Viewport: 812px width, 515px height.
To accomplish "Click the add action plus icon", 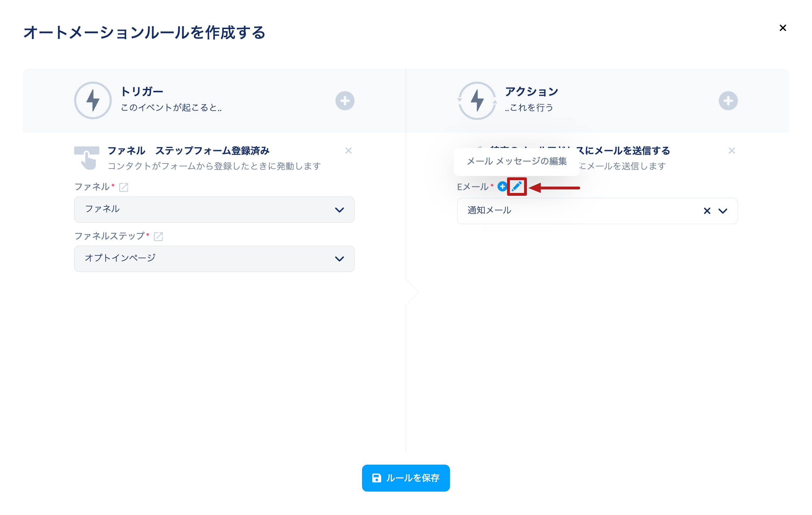I will 728,101.
